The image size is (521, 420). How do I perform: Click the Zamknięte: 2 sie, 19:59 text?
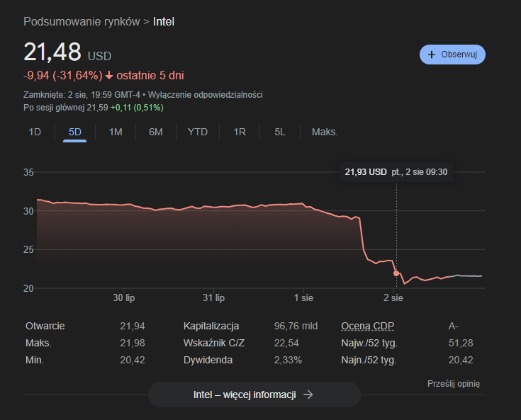[x=82, y=95]
